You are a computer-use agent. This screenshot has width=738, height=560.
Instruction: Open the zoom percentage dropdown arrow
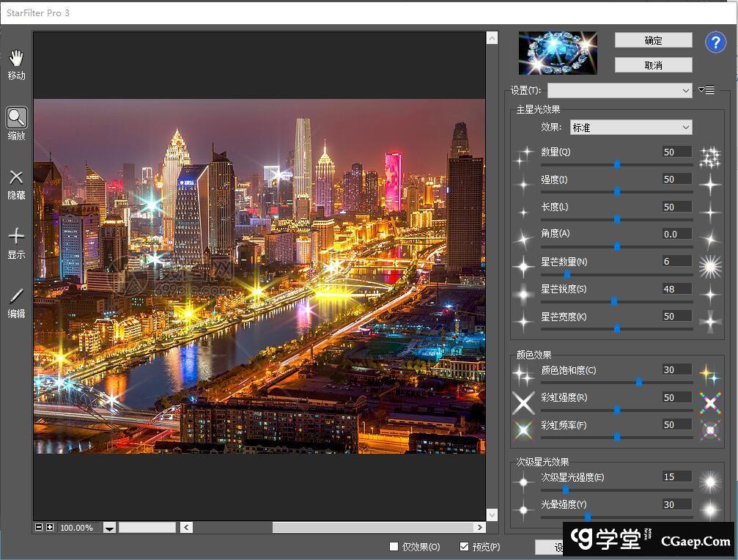pos(109,528)
